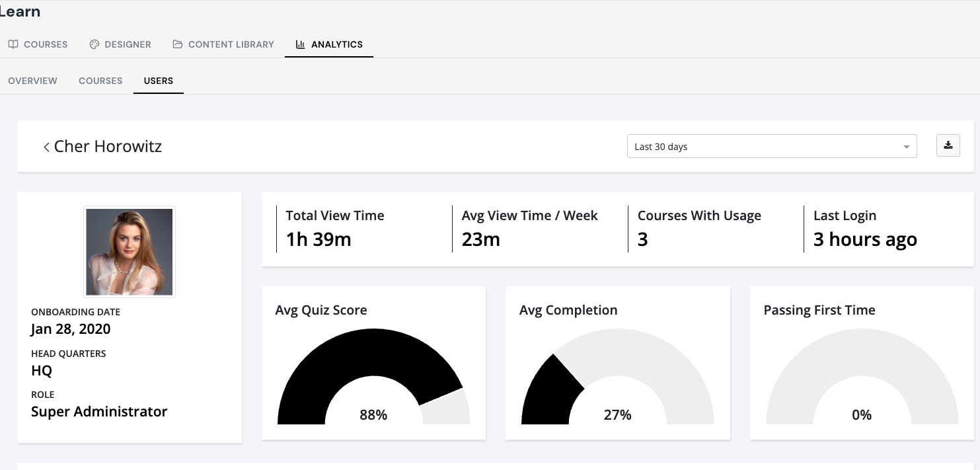This screenshot has height=470, width=980.
Task: Click the Cher Horowitz name heading
Action: [x=108, y=147]
